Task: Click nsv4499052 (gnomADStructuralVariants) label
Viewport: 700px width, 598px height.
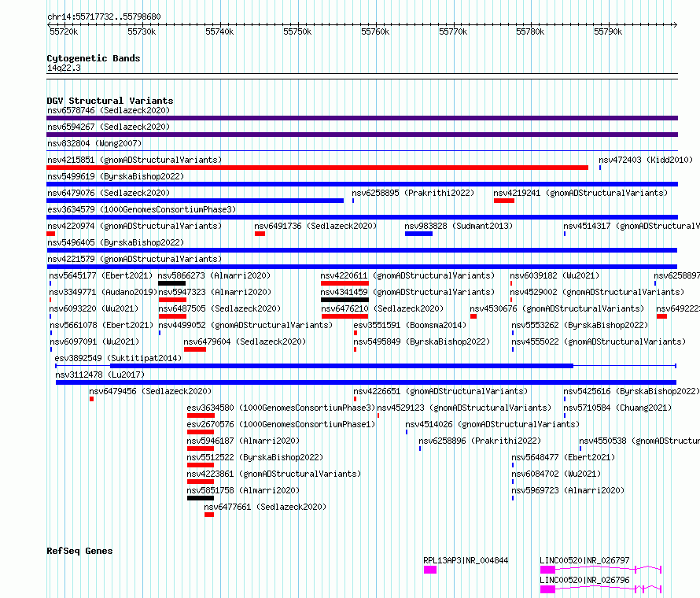Action: point(245,325)
